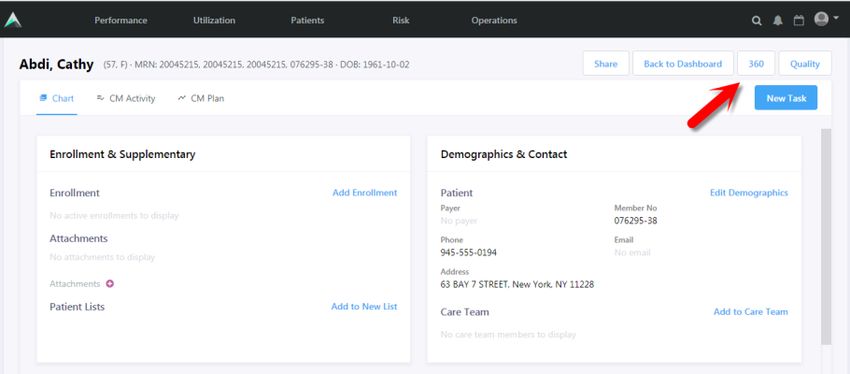Click the Demographics & Contact heading
850x374 pixels.
(504, 154)
